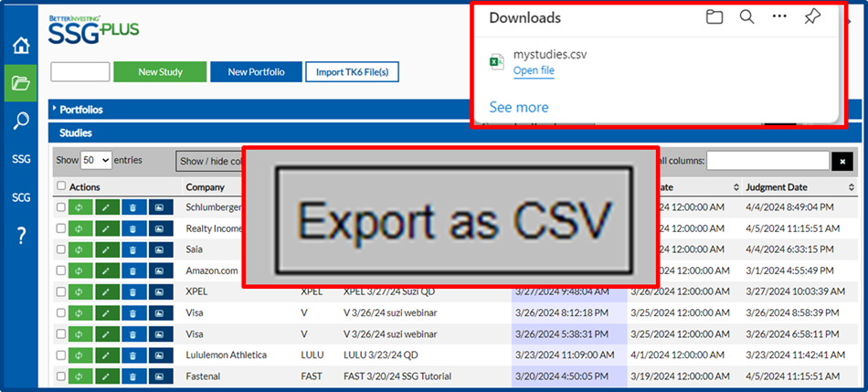868x392 pixels.
Task: Click the New Portfolio button
Action: click(x=257, y=72)
